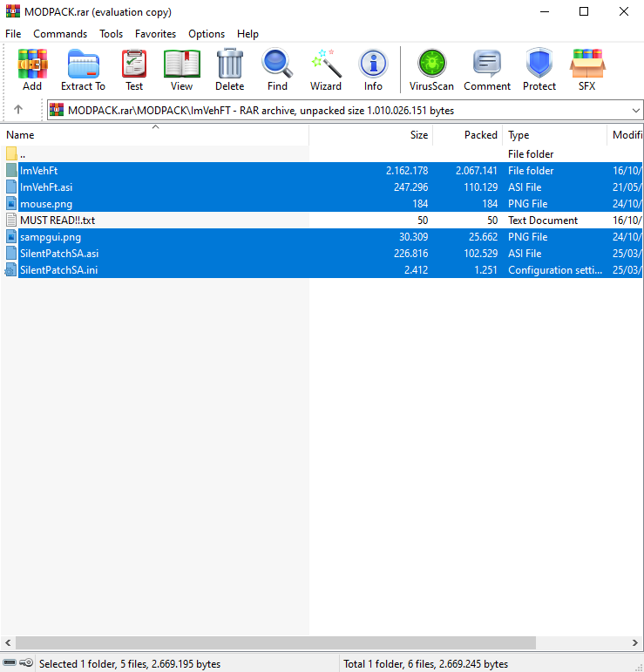644x672 pixels.
Task: Select the ImVehFt.asi file name
Action: 46,187
